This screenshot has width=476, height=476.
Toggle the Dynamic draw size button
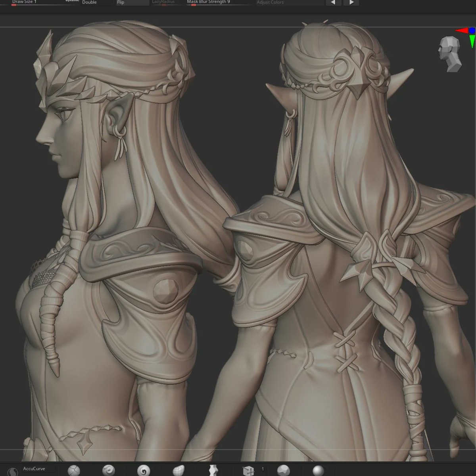[72, 1]
